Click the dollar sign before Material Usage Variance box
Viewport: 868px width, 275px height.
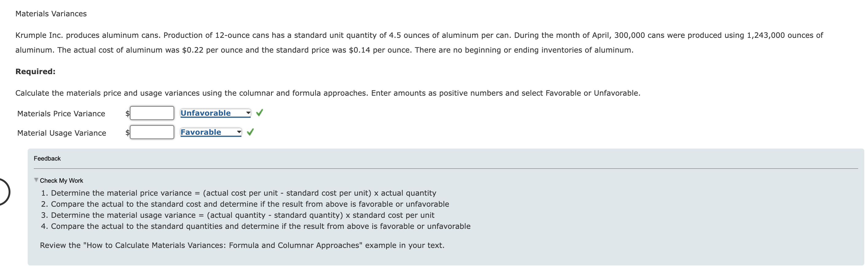pyautogui.click(x=127, y=133)
